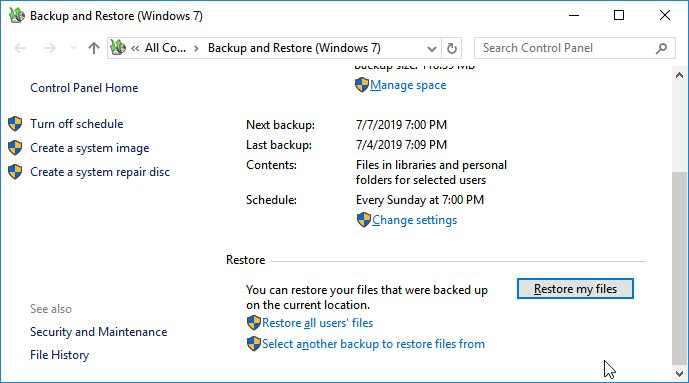
Task: Click the vertical scrollbar thumb
Action: point(679,268)
